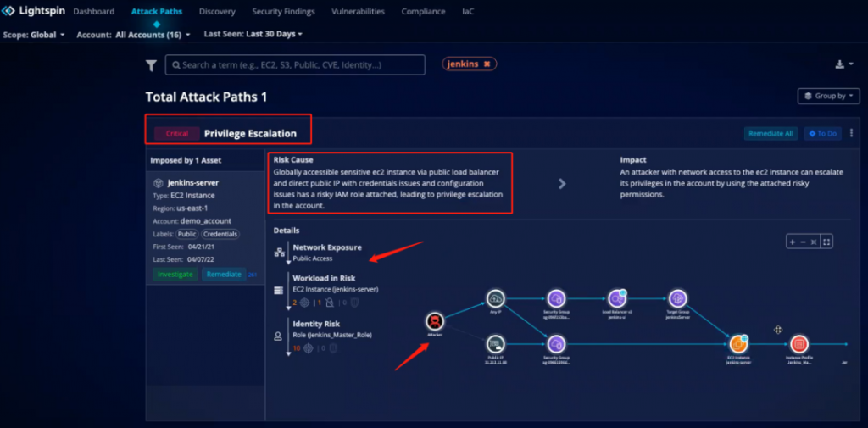Open the IaC tab
This screenshot has width=868, height=428.
468,11
